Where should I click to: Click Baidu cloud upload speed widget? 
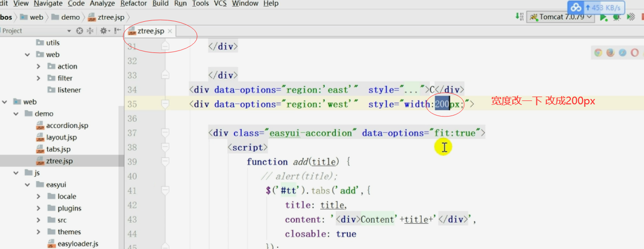pos(596,8)
